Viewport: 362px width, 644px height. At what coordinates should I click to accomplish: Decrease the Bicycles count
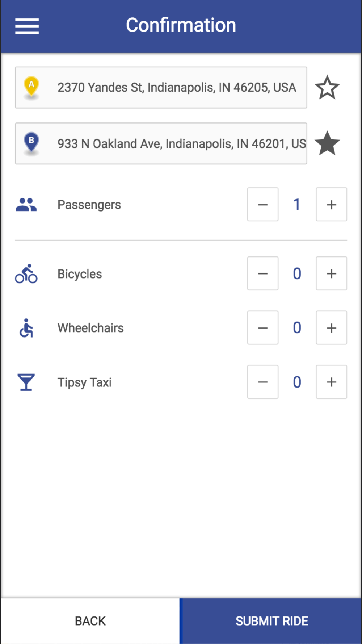pyautogui.click(x=263, y=273)
